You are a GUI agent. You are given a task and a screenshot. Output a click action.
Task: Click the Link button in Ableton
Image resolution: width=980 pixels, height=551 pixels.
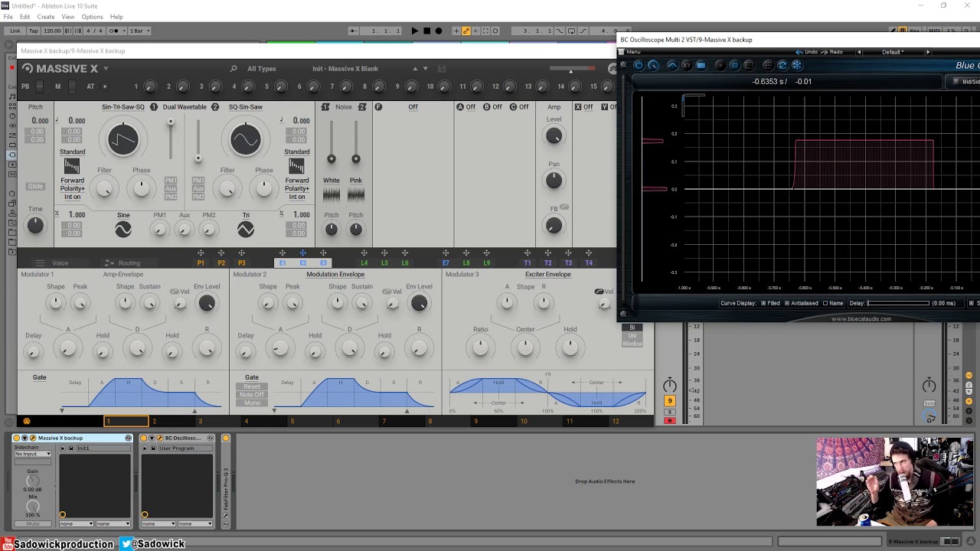click(x=15, y=31)
